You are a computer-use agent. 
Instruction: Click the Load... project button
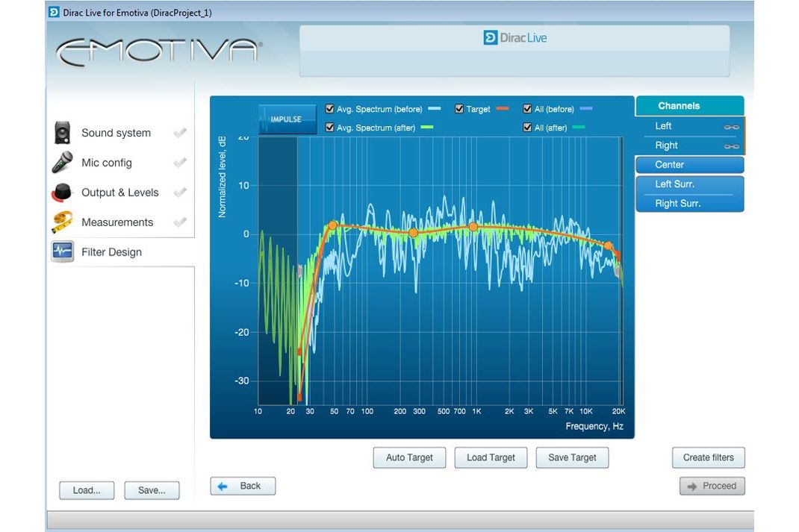pos(87,490)
